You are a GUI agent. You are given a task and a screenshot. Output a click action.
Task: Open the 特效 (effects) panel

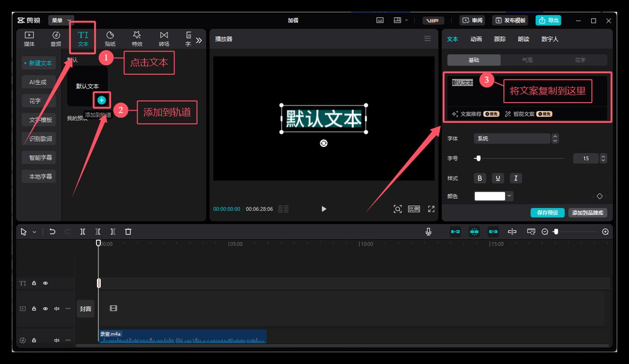pyautogui.click(x=137, y=39)
